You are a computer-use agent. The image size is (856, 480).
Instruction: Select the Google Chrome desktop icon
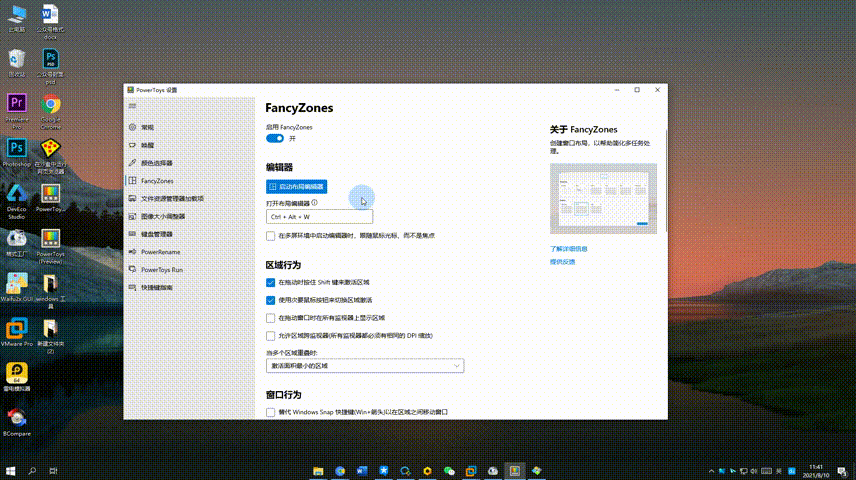pyautogui.click(x=50, y=111)
